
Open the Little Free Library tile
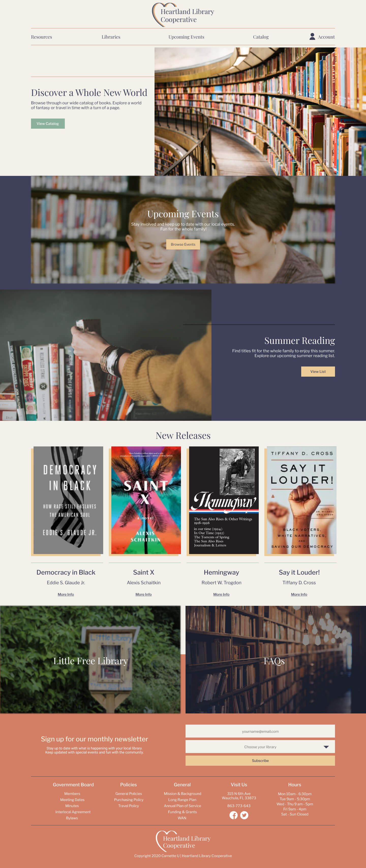tap(90, 659)
